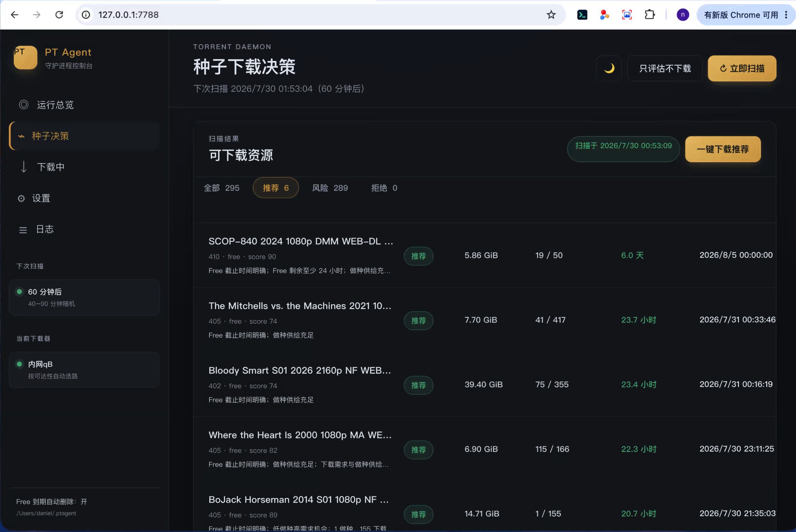This screenshot has width=796, height=532.
Task: Toggle 只评估不下载 evaluate-only mode
Action: [x=665, y=68]
